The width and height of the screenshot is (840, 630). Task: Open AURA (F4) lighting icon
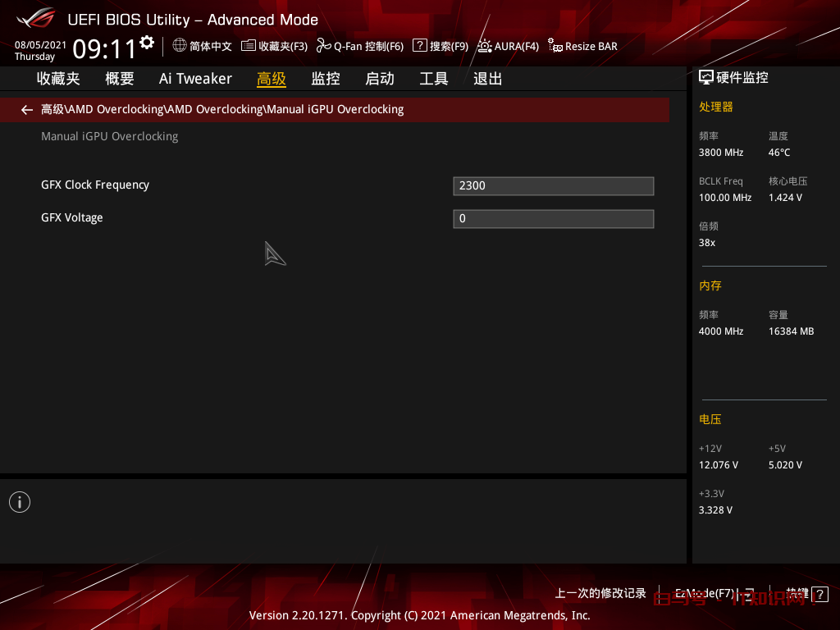click(x=485, y=46)
